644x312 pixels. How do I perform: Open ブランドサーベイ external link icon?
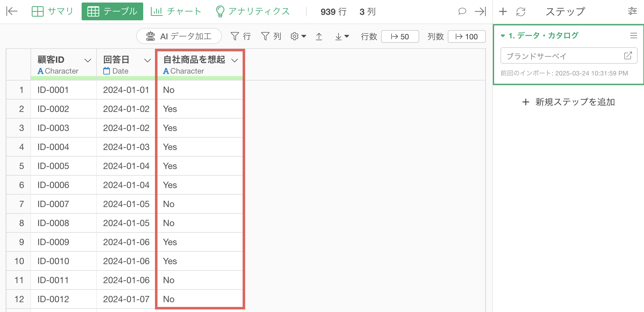tap(628, 56)
